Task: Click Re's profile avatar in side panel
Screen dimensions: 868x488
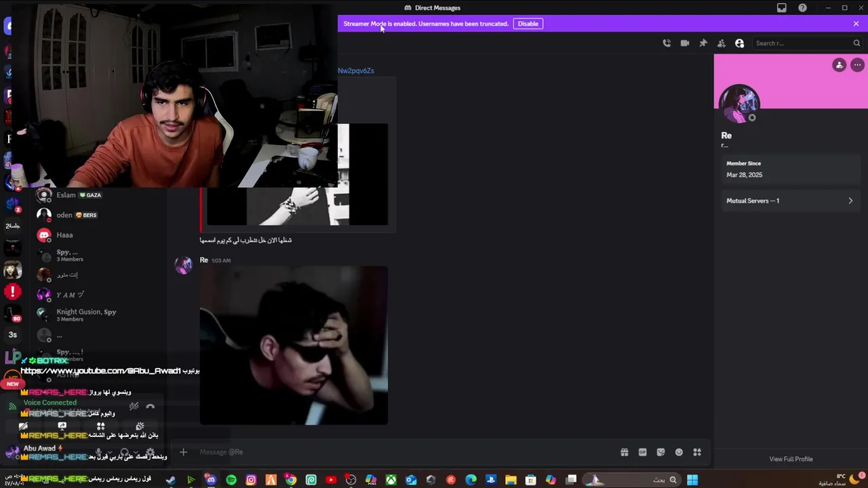Action: tap(739, 104)
